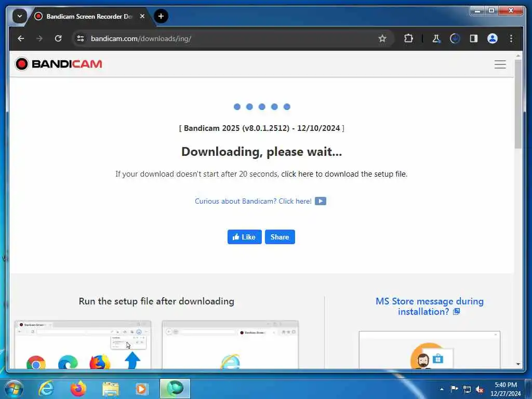Click the Internet Explorer instructions thumbnail

(x=230, y=345)
